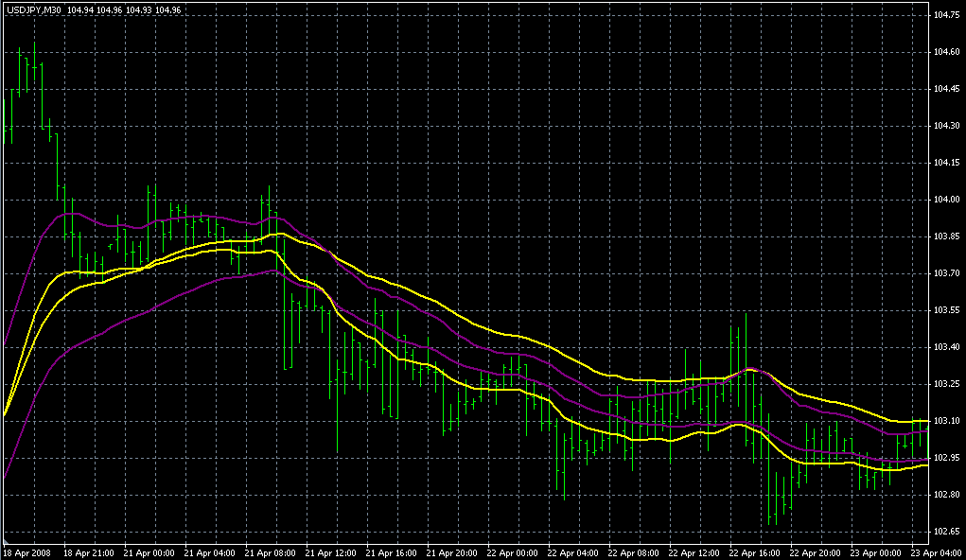Select the 21 Apr 08:00 time label

point(271,552)
